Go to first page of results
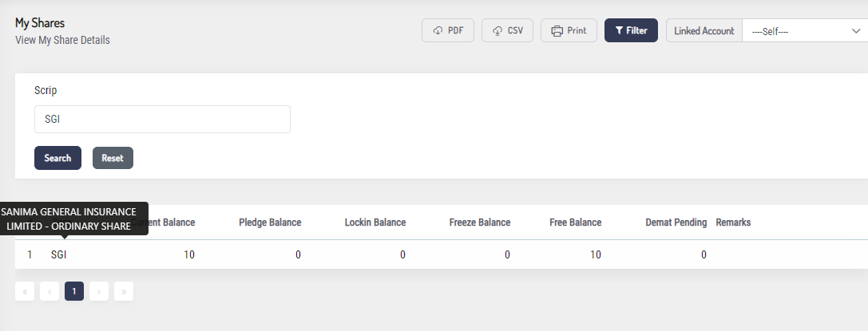This screenshot has width=868, height=331. [24, 292]
